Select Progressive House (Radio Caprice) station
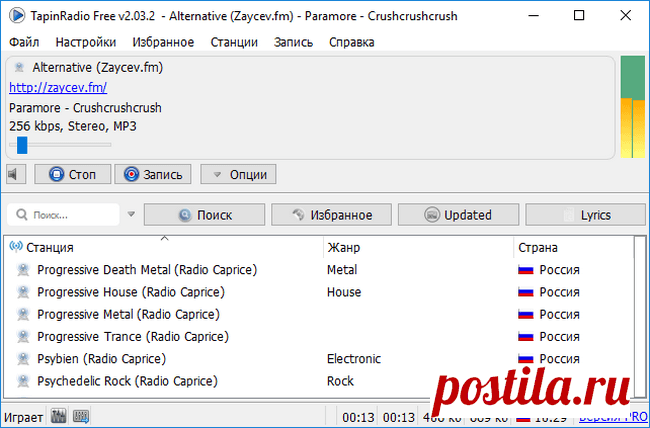The width and height of the screenshot is (650, 428). [x=131, y=292]
